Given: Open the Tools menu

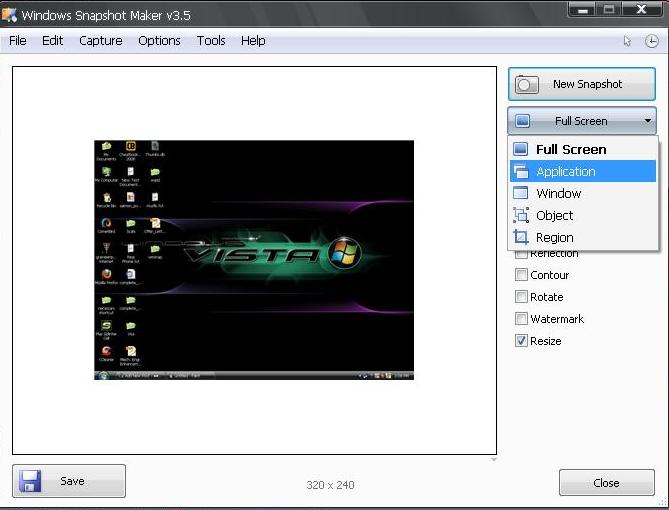Looking at the screenshot, I should click(211, 41).
